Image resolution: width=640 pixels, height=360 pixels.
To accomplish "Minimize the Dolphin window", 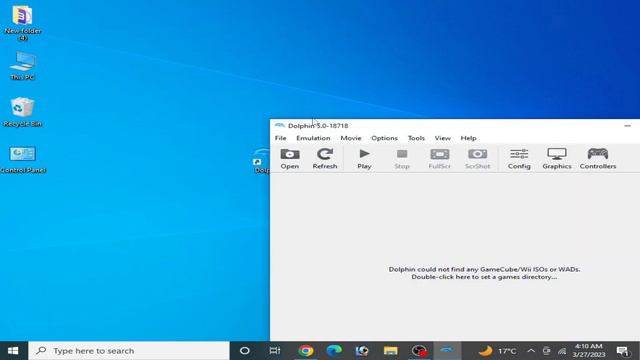I will (627, 126).
